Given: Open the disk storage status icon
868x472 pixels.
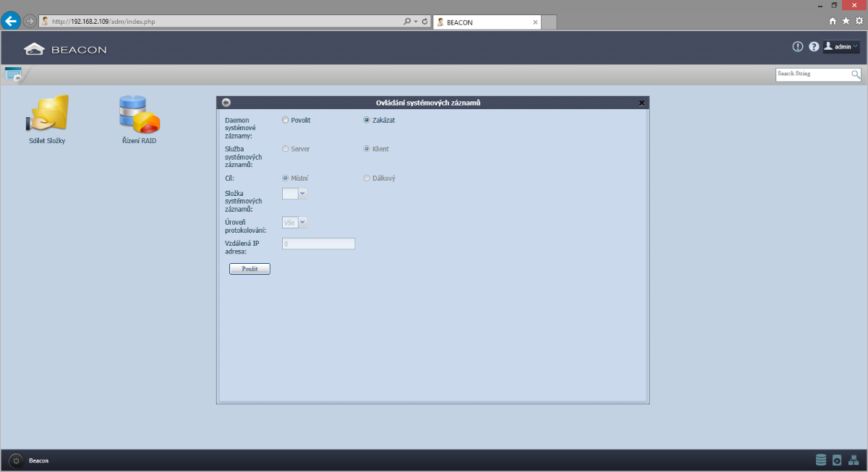Looking at the screenshot, I should click(x=820, y=460).
